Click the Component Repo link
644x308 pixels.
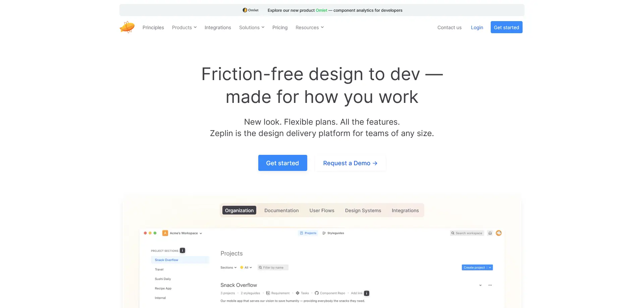point(332,293)
